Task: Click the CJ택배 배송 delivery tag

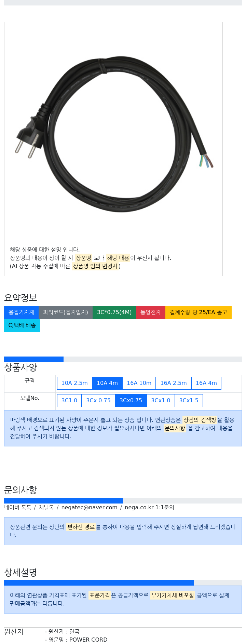Action: click(x=22, y=325)
